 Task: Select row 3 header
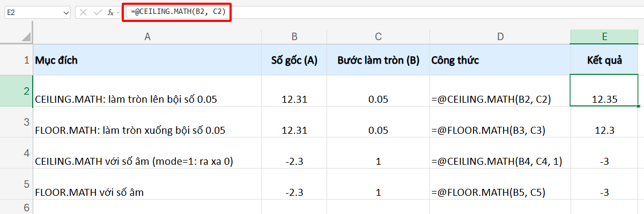click(27, 122)
